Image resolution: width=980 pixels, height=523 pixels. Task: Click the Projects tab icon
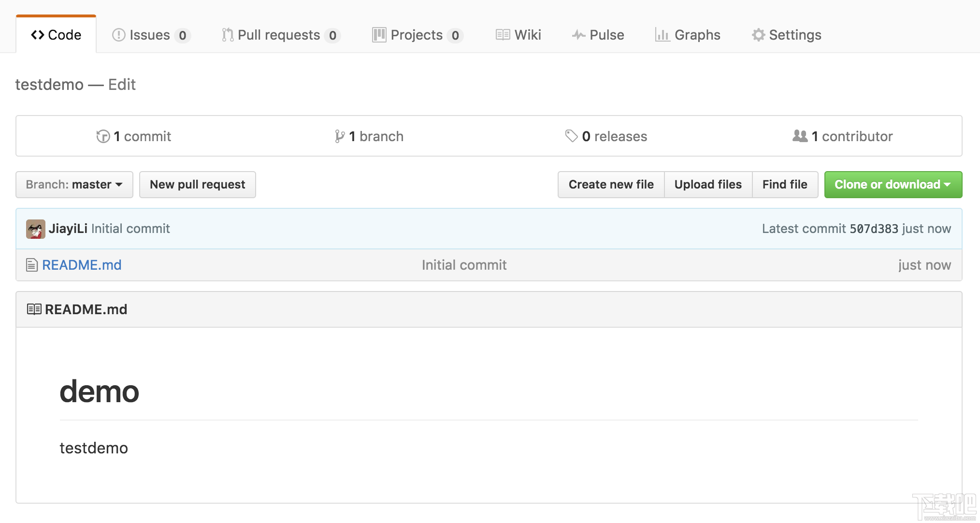377,35
